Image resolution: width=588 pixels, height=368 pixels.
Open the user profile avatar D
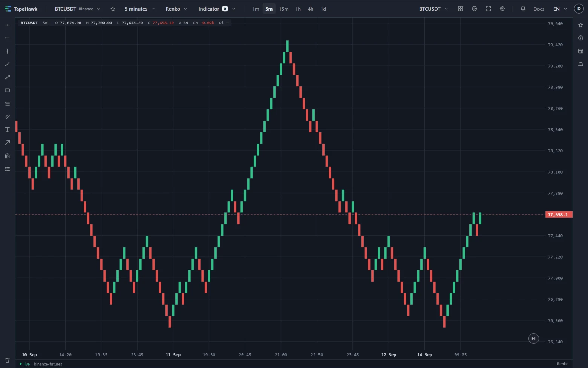click(x=579, y=9)
